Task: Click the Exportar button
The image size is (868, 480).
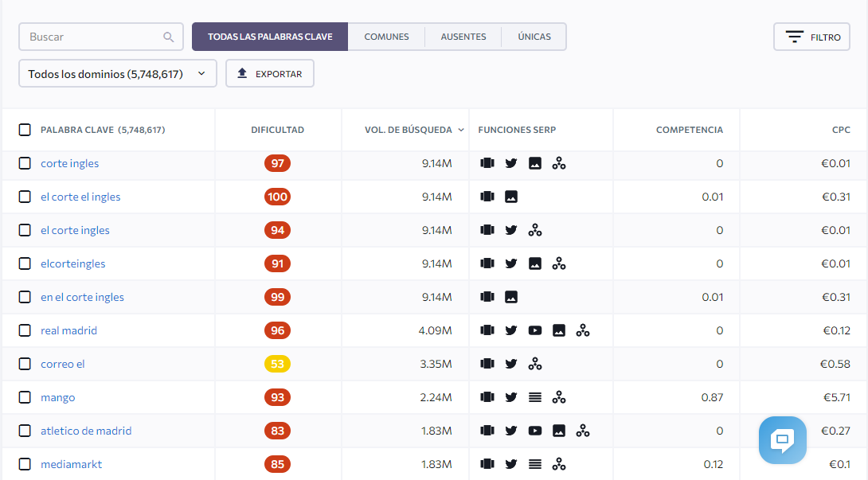Action: click(x=270, y=74)
